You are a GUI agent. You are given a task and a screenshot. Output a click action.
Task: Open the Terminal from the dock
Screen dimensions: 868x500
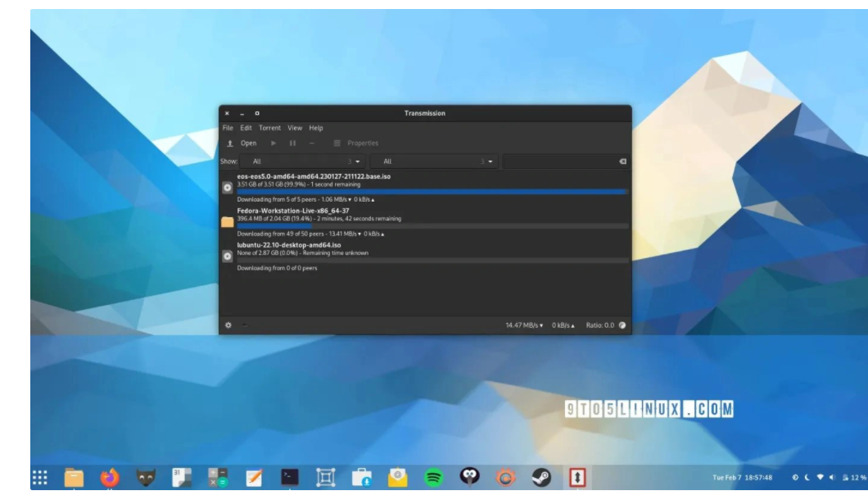point(290,477)
